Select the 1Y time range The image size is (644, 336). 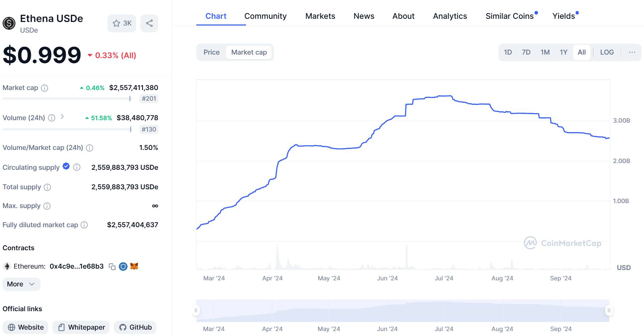(x=564, y=52)
